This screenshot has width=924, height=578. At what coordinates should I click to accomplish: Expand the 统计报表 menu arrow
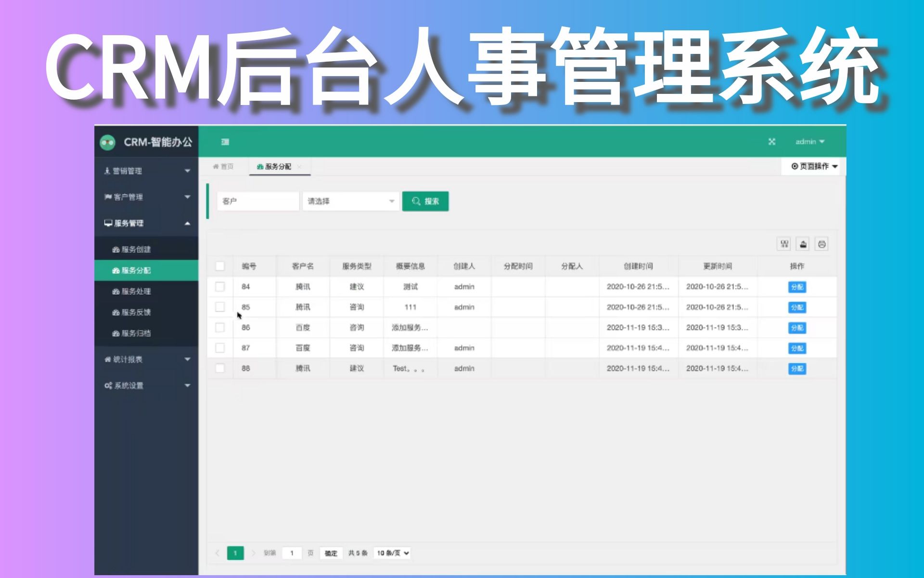(x=188, y=359)
